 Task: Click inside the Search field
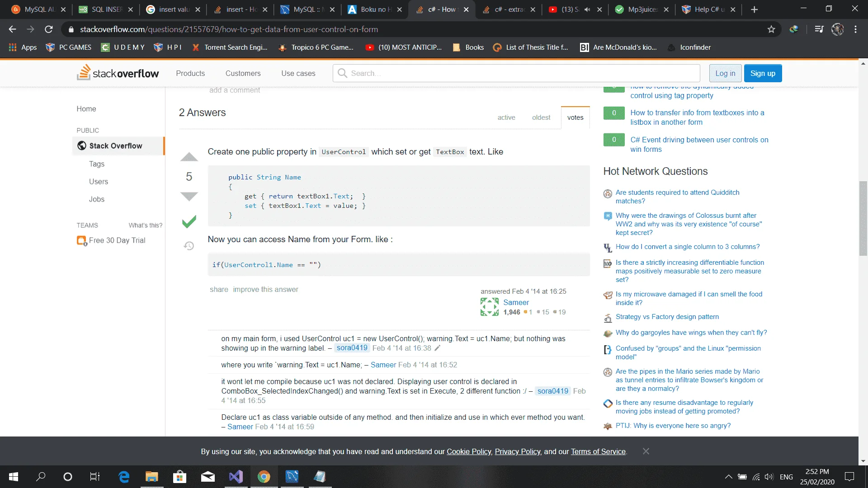coord(516,73)
